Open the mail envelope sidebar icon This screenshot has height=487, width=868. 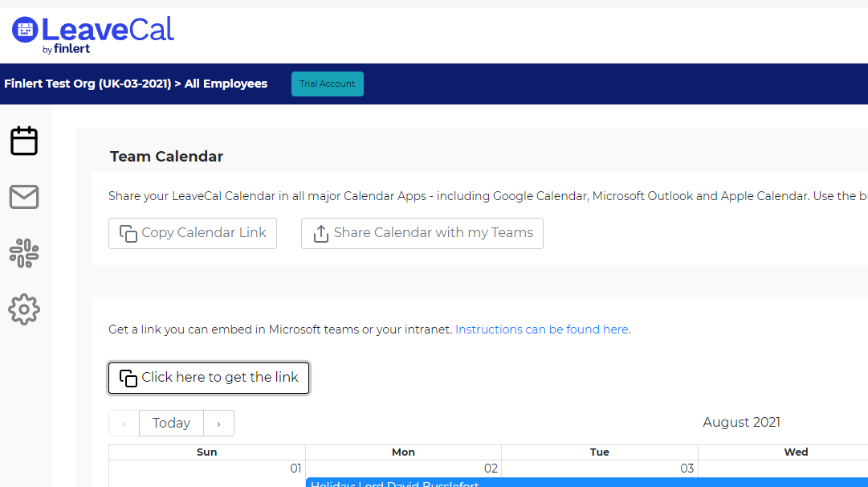click(24, 197)
